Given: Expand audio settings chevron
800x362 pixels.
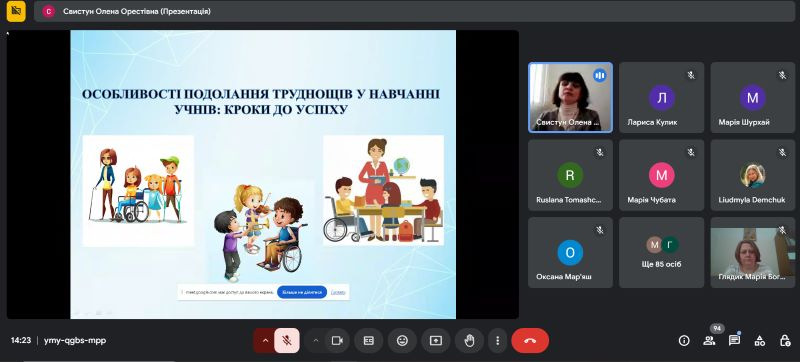Looking at the screenshot, I should click(265, 341).
